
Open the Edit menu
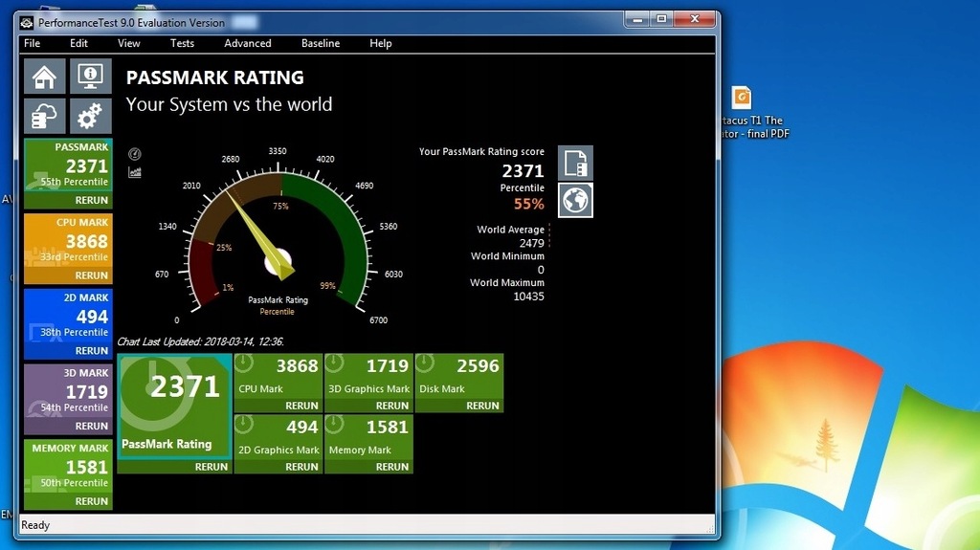click(78, 43)
